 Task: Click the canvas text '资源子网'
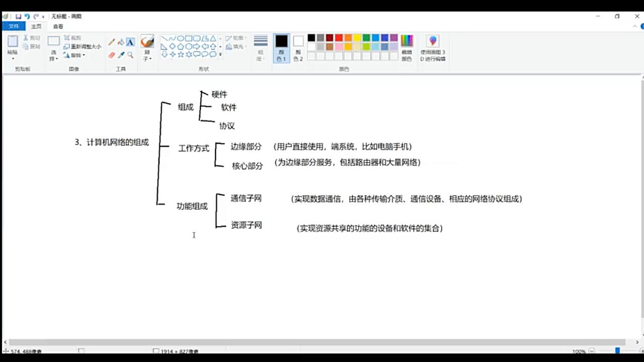247,225
